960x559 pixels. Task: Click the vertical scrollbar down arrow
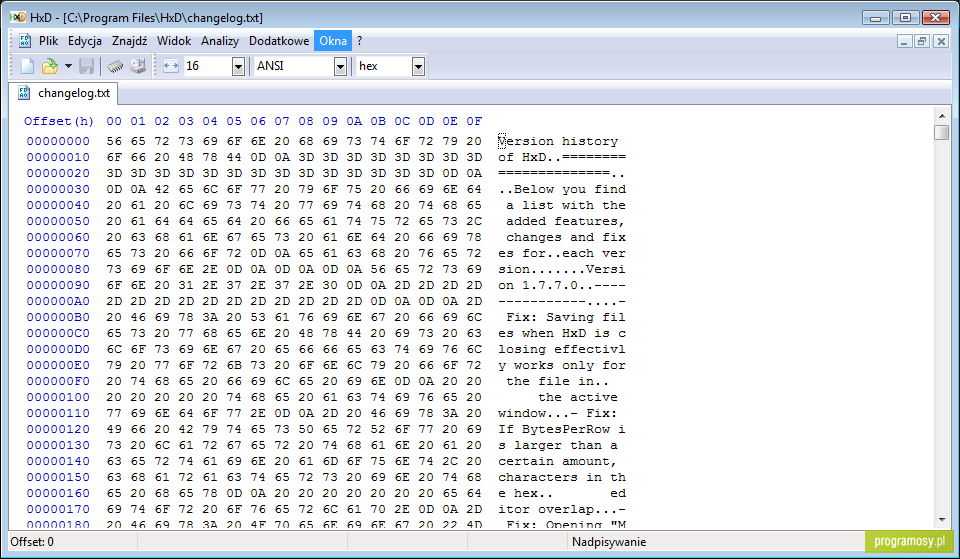942,520
